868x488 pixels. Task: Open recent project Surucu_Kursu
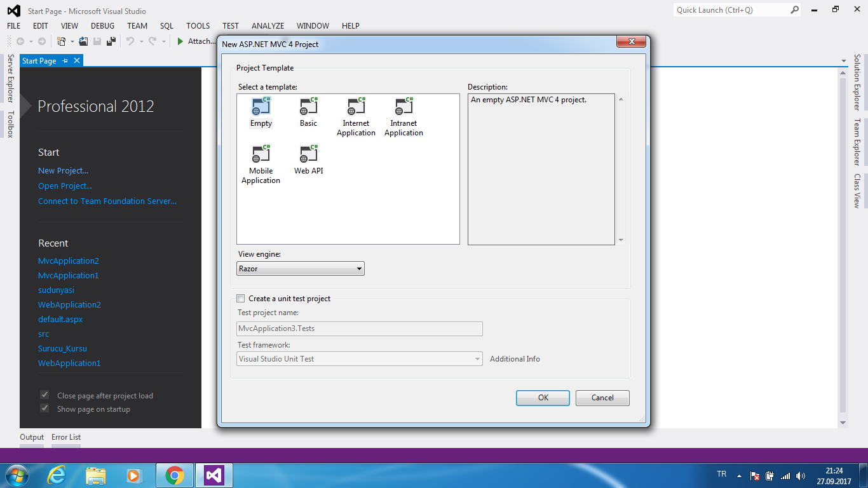(x=62, y=348)
